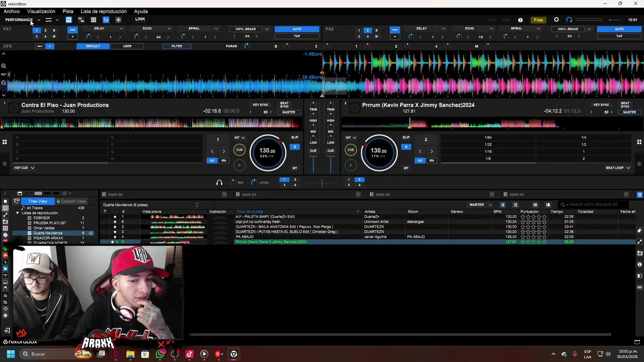Play deck 1 track

pos(239,165)
